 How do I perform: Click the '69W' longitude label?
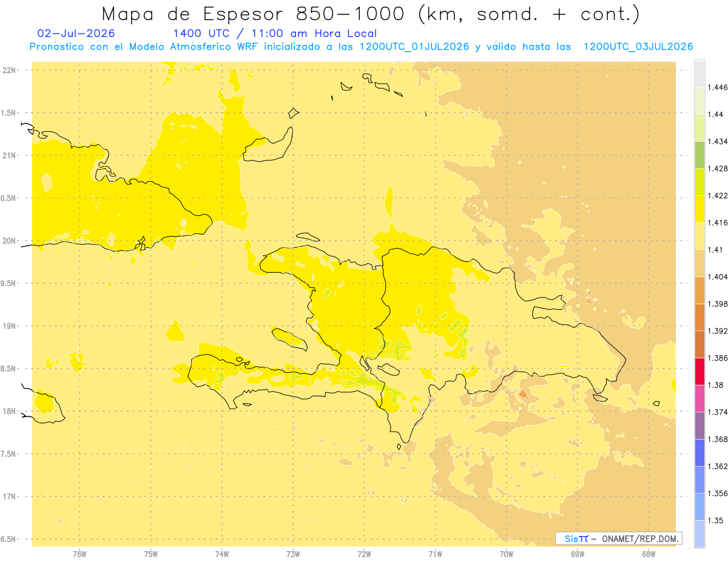point(578,554)
